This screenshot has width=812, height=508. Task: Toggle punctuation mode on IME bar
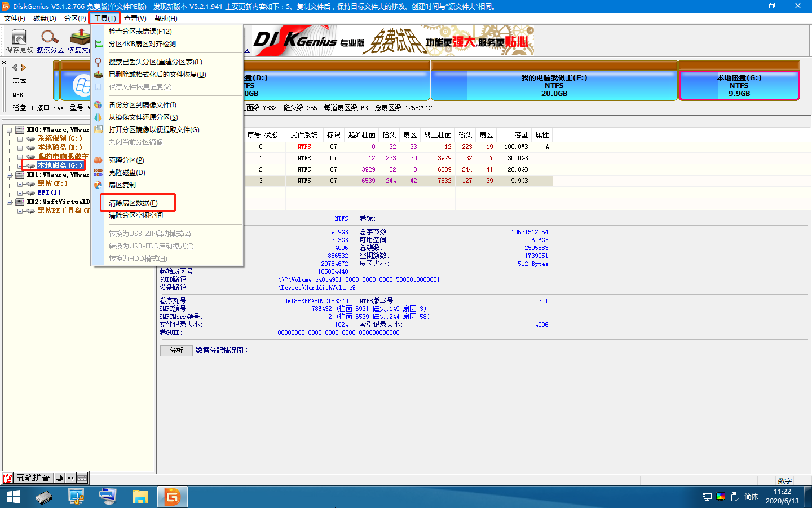coord(70,478)
